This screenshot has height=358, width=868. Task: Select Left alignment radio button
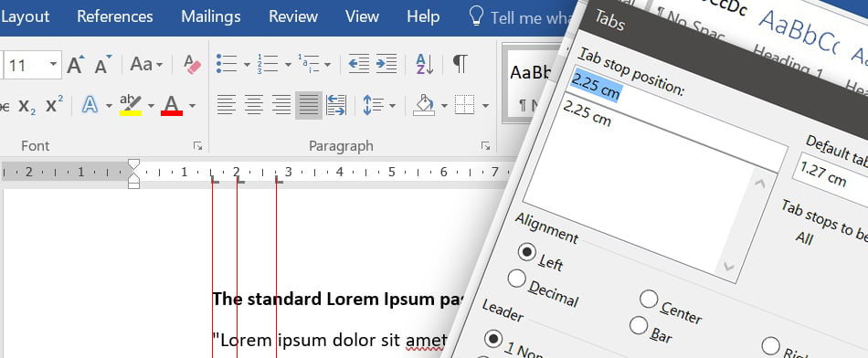click(x=527, y=252)
